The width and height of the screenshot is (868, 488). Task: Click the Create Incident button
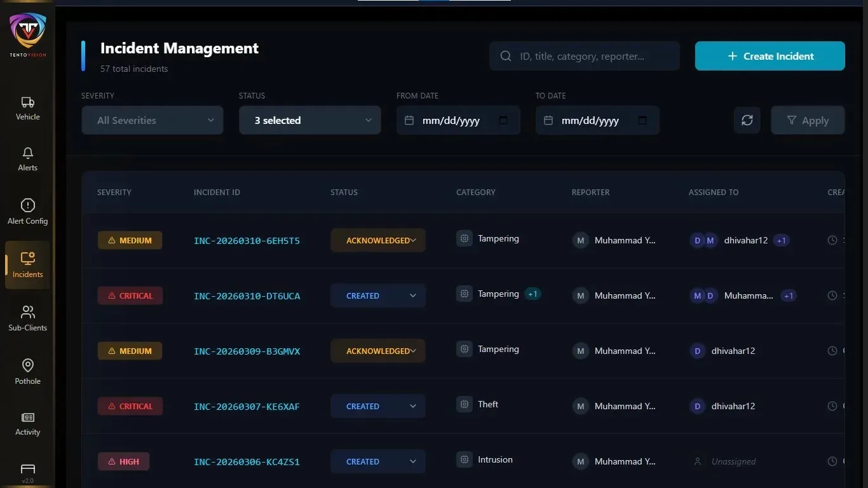click(x=770, y=56)
